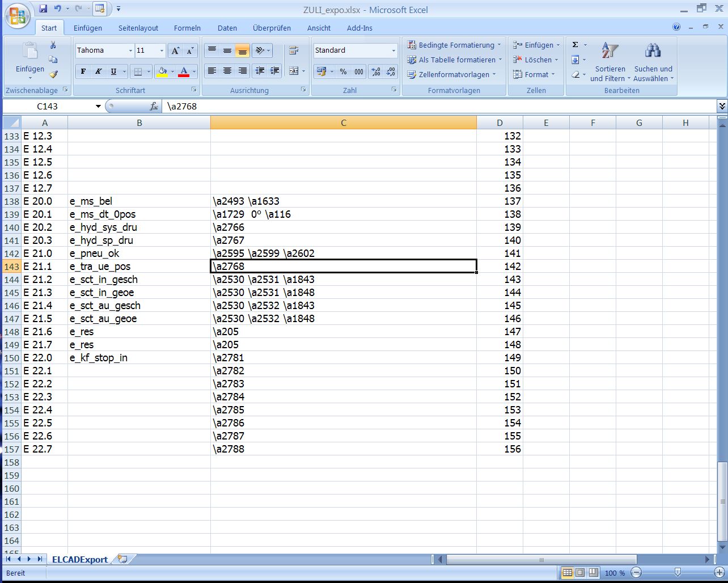728x583 pixels.
Task: Open number format Standard dropdown
Action: 393,50
